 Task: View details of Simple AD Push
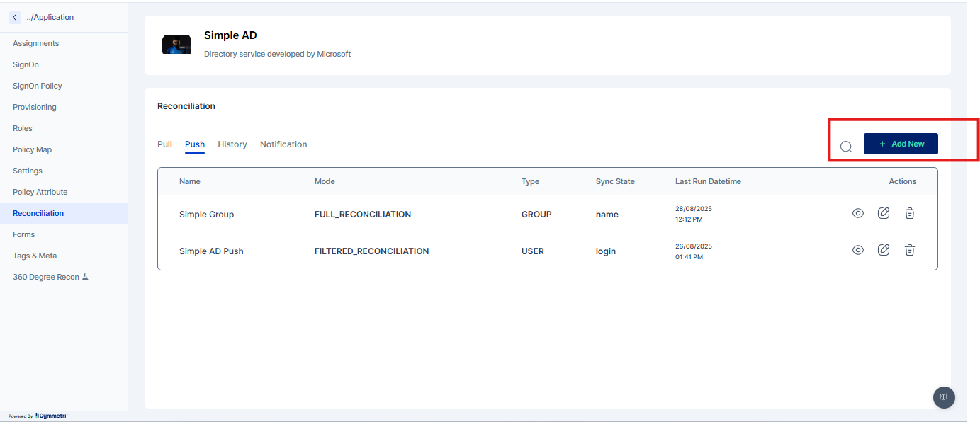pyautogui.click(x=857, y=250)
